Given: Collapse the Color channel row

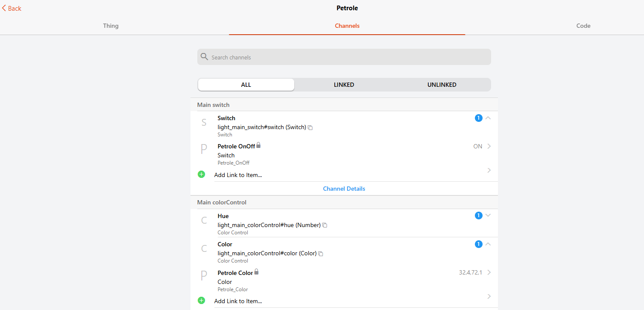Looking at the screenshot, I should 488,244.
